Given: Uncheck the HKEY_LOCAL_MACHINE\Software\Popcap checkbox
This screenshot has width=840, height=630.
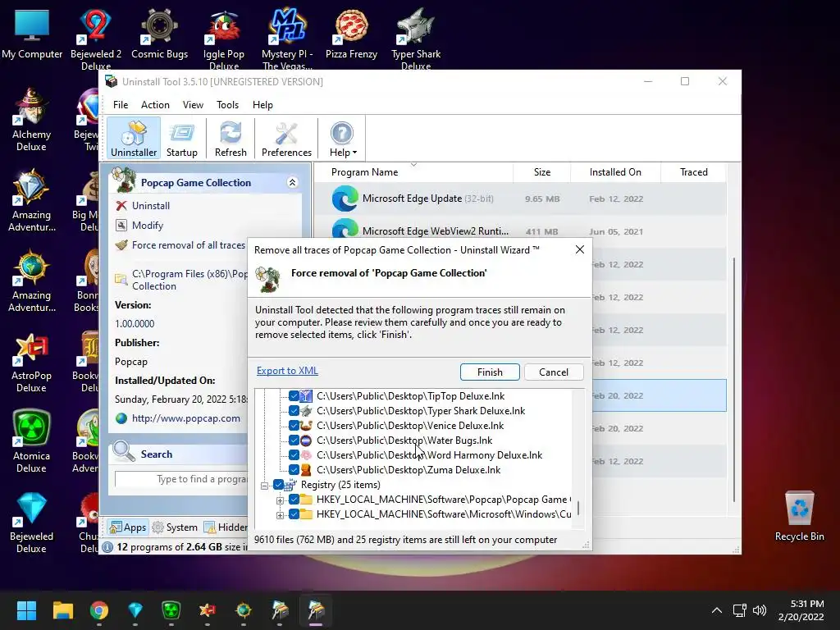Looking at the screenshot, I should coord(294,500).
